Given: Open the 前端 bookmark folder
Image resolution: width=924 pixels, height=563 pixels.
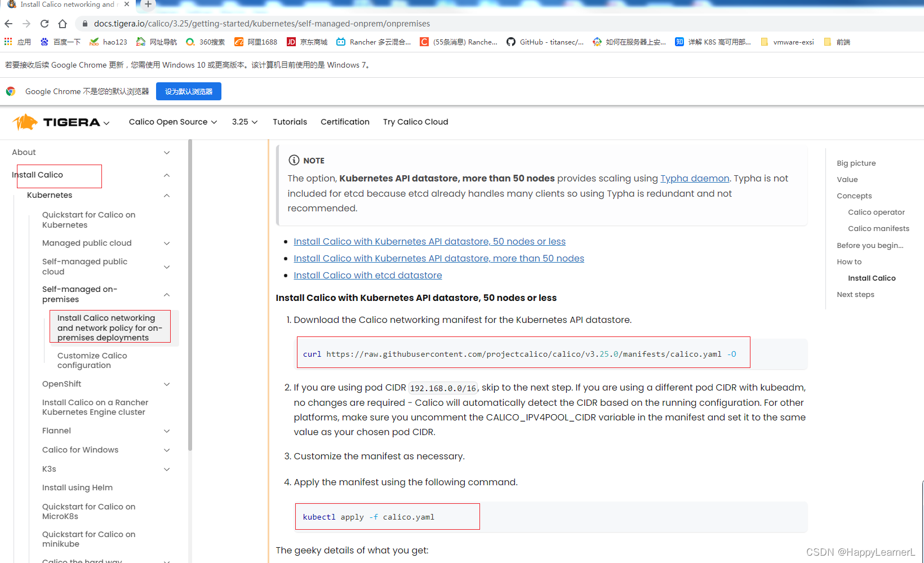Looking at the screenshot, I should coord(837,42).
